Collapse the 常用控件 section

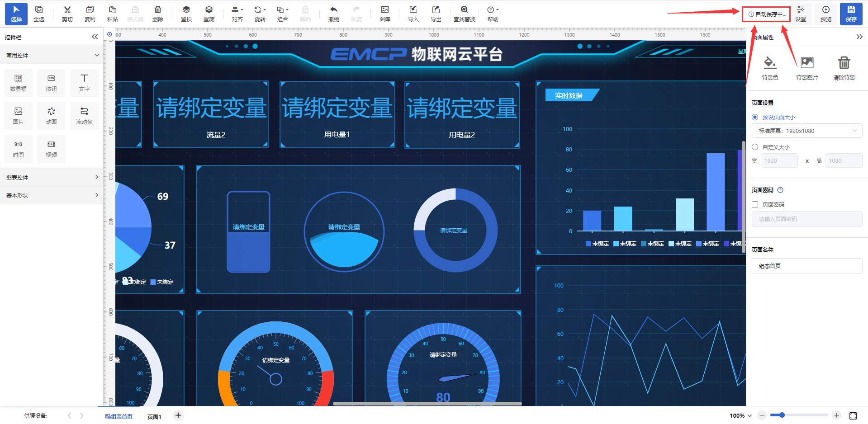pyautogui.click(x=52, y=55)
